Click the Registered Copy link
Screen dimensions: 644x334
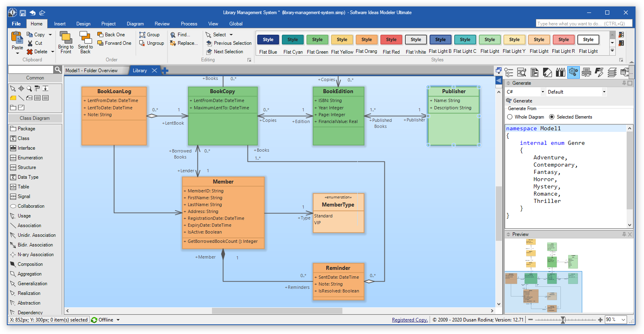click(409, 320)
